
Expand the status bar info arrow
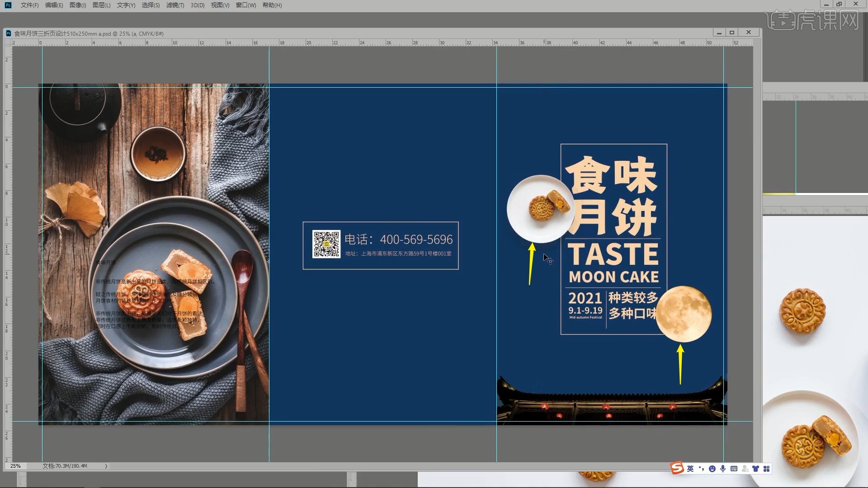[106, 466]
